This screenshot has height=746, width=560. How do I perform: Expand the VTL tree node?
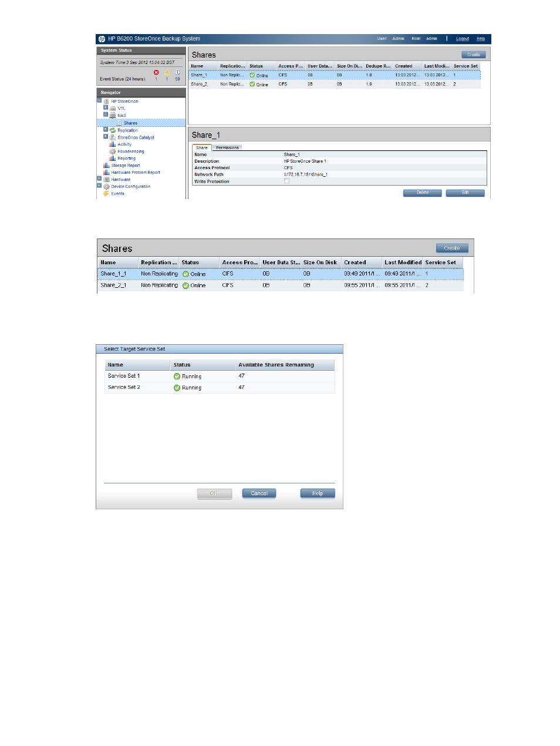coord(106,107)
